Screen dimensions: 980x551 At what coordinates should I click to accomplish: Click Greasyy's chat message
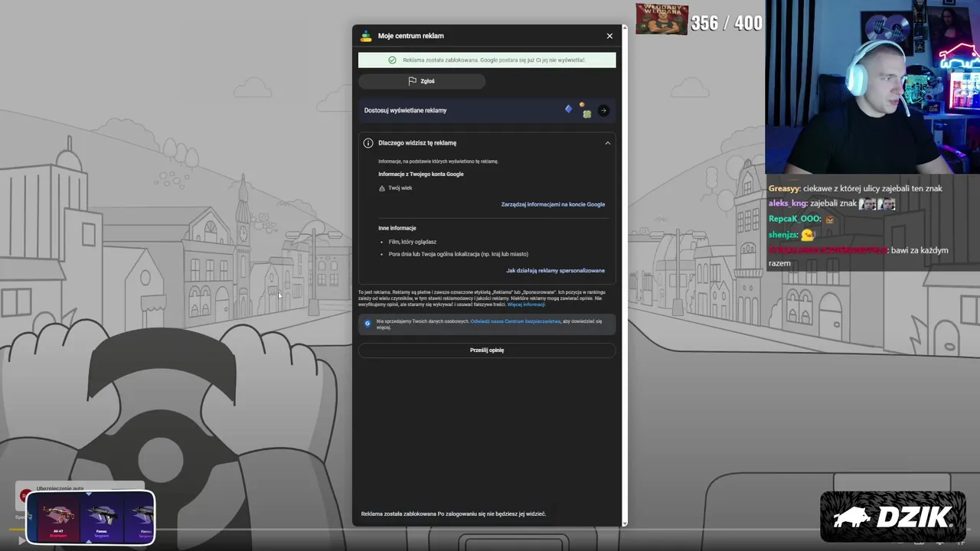pyautogui.click(x=856, y=188)
